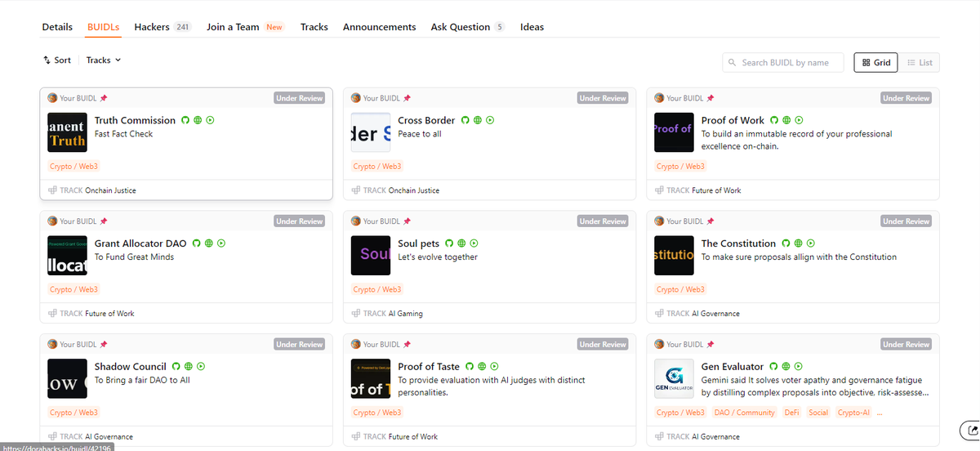Switch to Grid view
The width and height of the screenshot is (980, 451).
pyautogui.click(x=875, y=62)
